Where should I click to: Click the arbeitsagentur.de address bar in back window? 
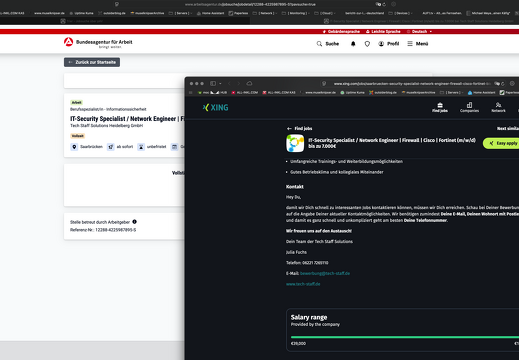[250, 4]
